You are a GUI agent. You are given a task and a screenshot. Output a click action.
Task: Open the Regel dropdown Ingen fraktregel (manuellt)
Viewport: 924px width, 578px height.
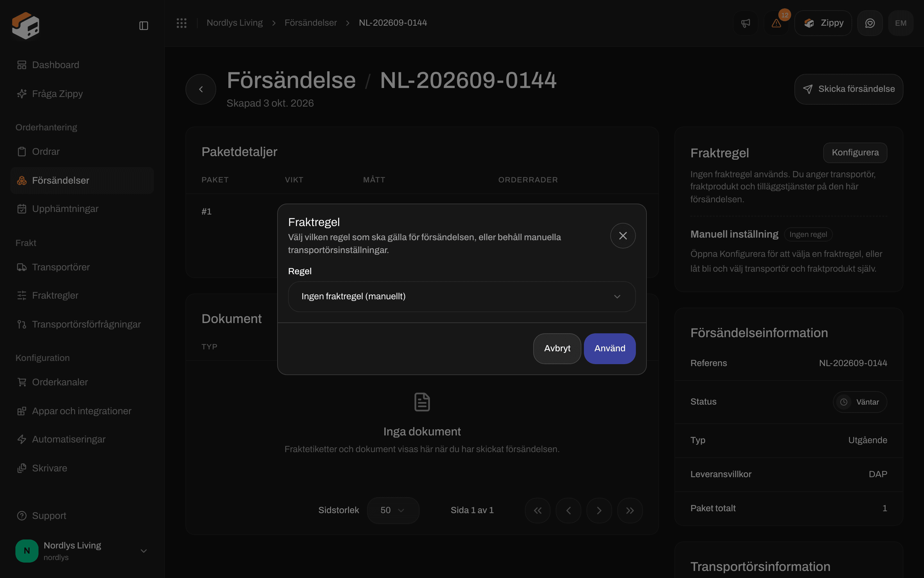[462, 297]
